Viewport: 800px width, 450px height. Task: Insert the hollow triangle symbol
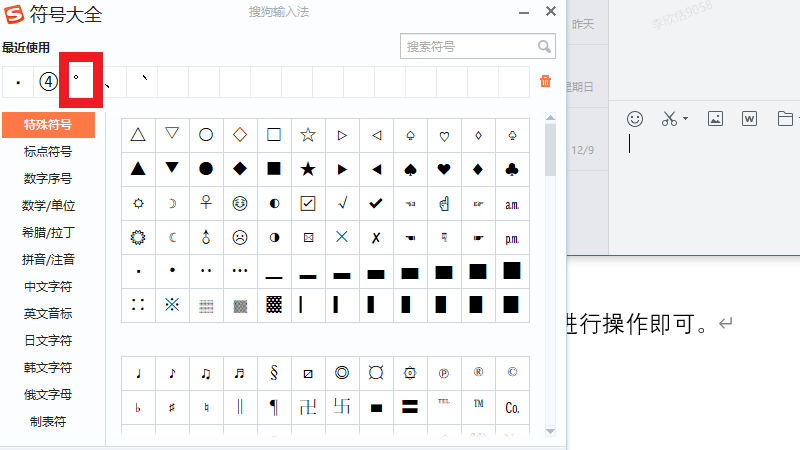[138, 134]
